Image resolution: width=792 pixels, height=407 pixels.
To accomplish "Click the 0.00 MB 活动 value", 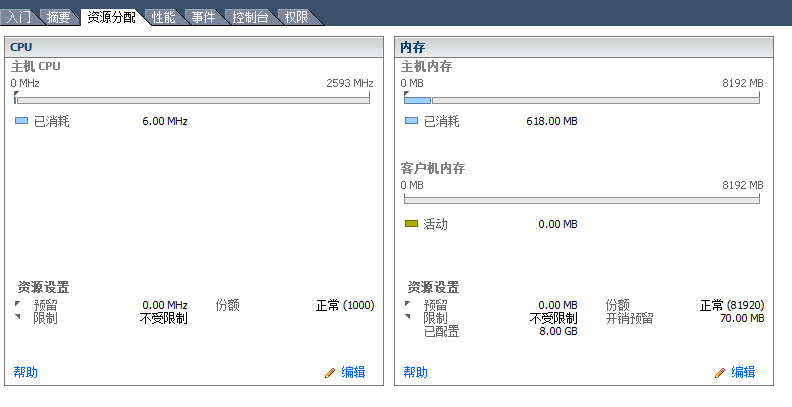I will (x=558, y=224).
